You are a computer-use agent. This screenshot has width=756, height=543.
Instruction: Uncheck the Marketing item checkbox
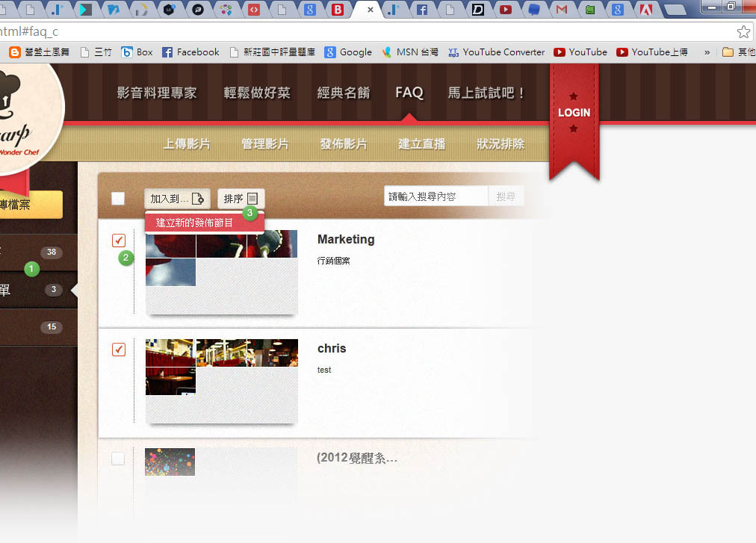[x=119, y=241]
